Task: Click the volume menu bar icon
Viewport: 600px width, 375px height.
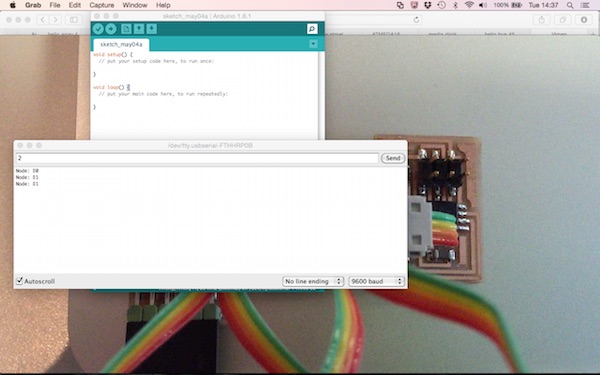Action: tap(483, 5)
